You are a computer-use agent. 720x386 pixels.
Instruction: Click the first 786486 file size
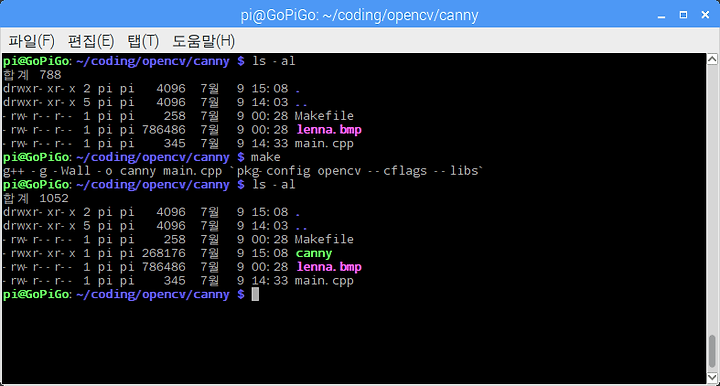(163, 130)
